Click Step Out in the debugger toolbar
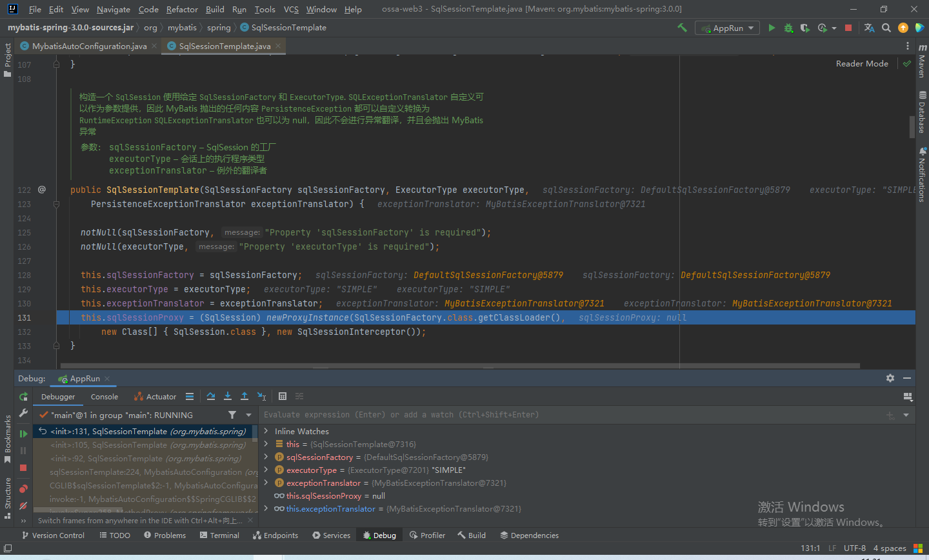929x560 pixels. point(245,396)
